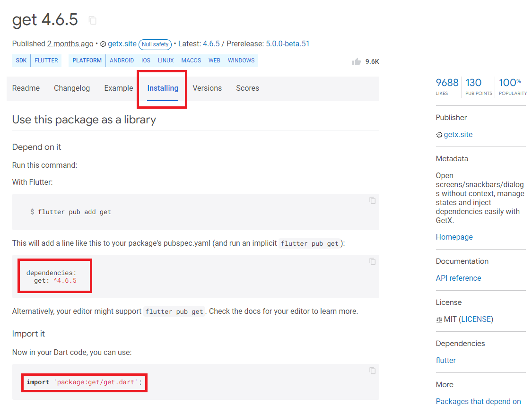The height and width of the screenshot is (406, 532).
Task: Click the SDK tag
Action: pyautogui.click(x=21, y=60)
